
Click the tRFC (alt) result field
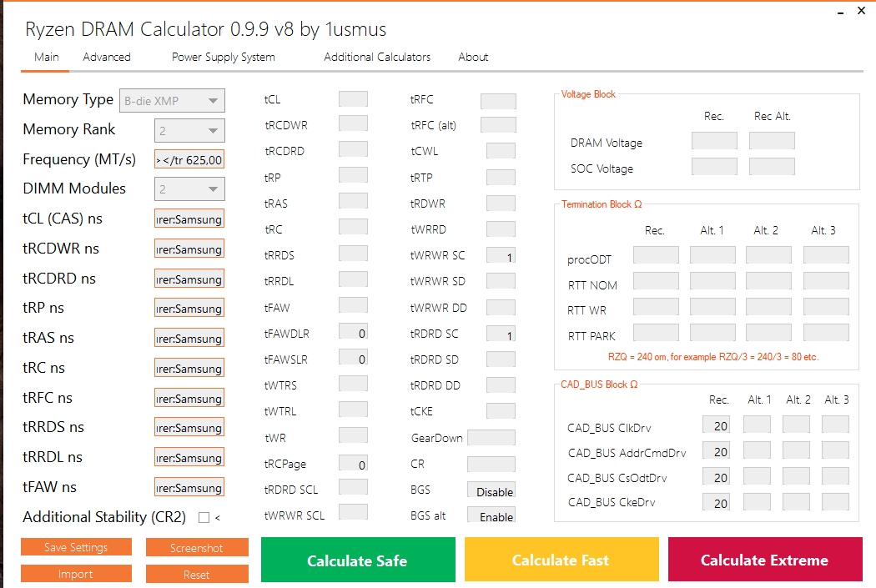[498, 124]
